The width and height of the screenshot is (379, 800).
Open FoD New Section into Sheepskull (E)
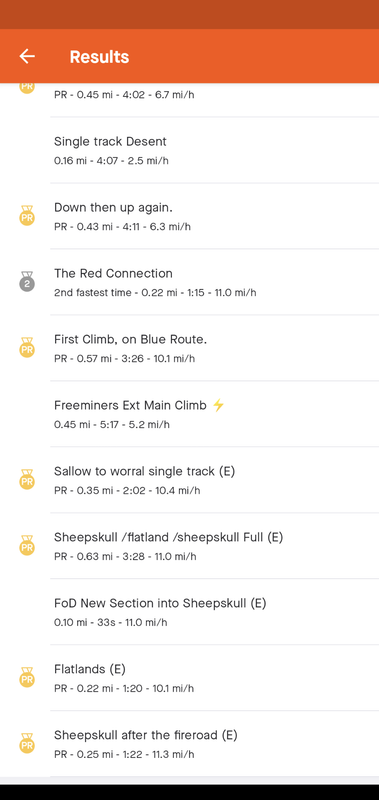214,612
